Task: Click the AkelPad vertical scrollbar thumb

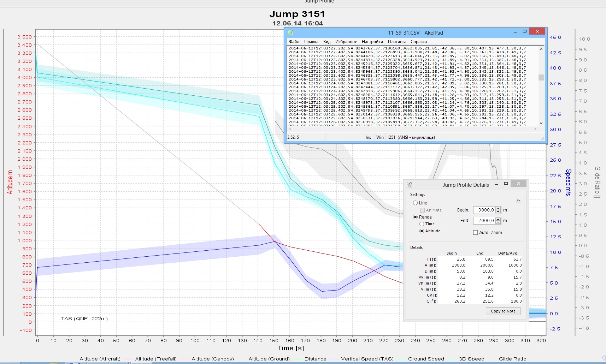Action: [x=541, y=77]
